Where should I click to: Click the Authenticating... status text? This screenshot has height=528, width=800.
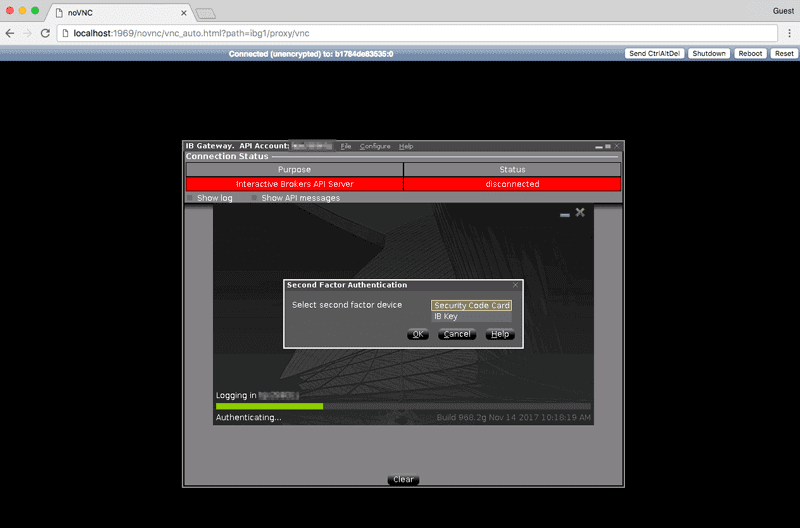(248, 417)
